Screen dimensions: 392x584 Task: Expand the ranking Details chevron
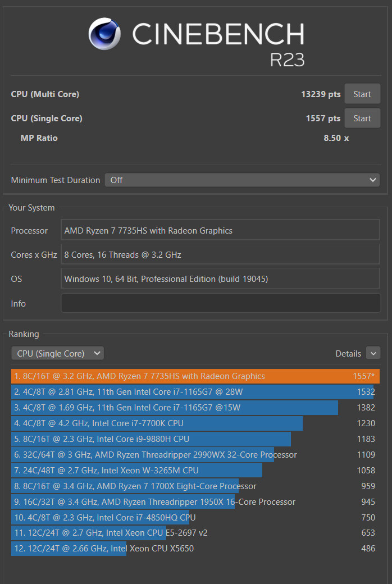click(373, 353)
